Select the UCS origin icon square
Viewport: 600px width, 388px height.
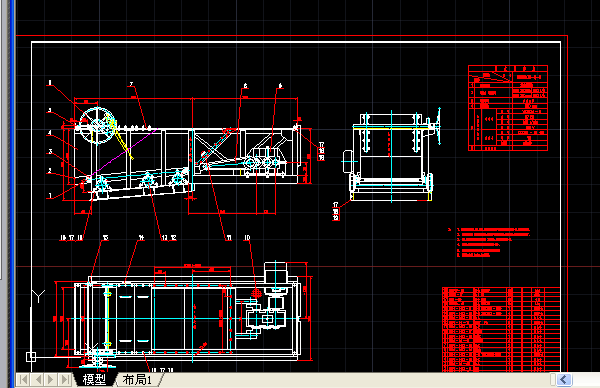[31, 357]
